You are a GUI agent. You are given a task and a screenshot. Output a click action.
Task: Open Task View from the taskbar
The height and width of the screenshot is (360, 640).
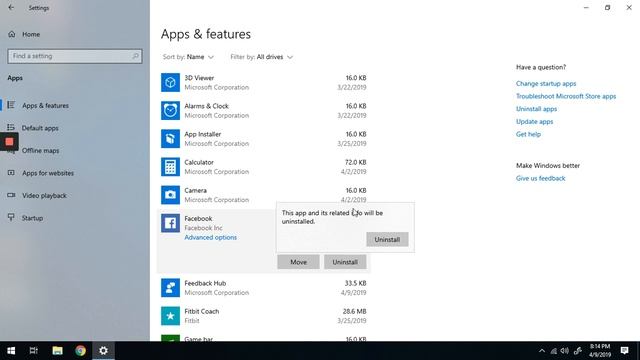coord(34,351)
